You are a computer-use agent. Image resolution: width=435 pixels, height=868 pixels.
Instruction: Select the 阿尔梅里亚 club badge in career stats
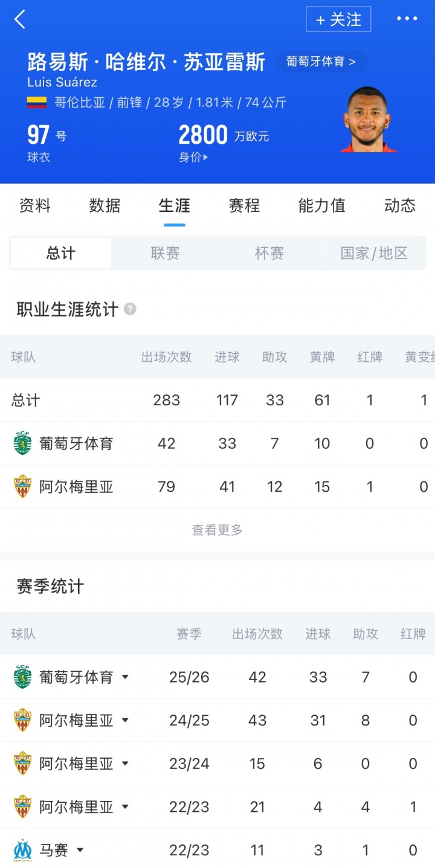tap(23, 486)
